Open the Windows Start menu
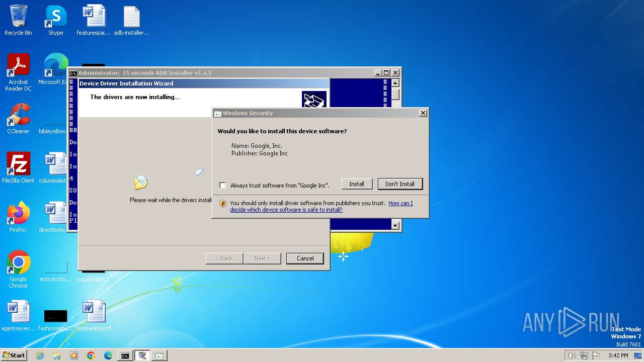Screen dimensions: 644x362 coord(14,355)
